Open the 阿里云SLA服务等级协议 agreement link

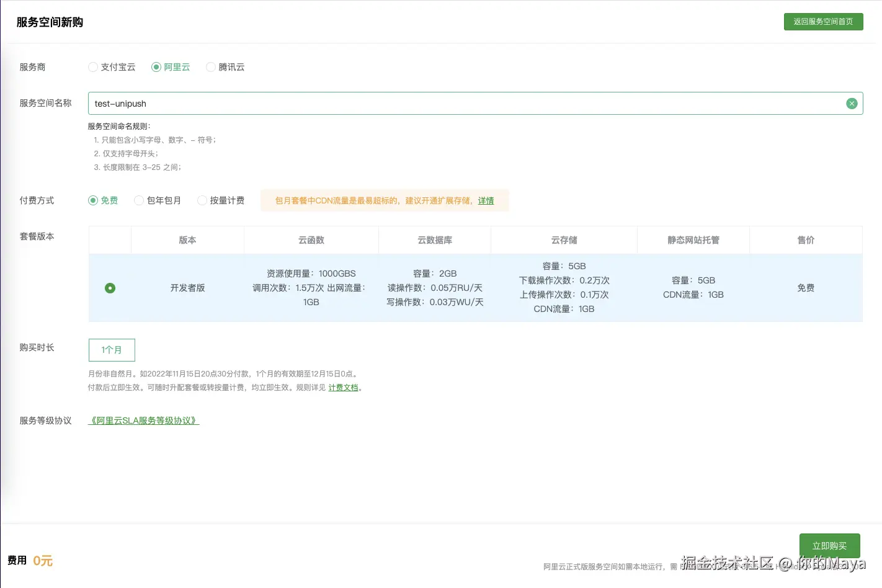[x=143, y=421]
